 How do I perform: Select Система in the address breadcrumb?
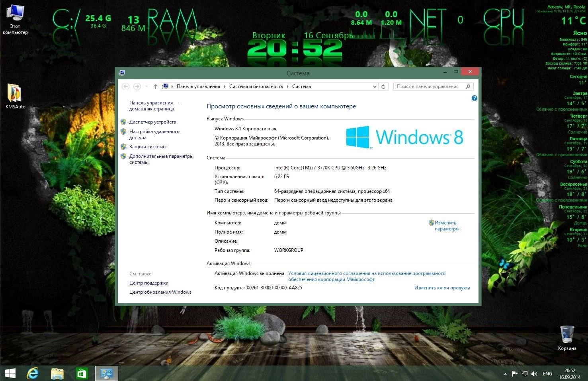click(301, 86)
